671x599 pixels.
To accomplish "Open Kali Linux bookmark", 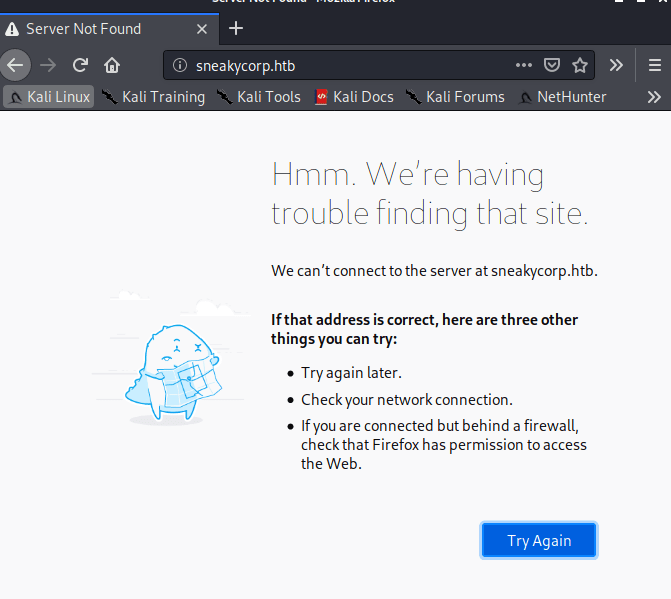I will point(49,97).
